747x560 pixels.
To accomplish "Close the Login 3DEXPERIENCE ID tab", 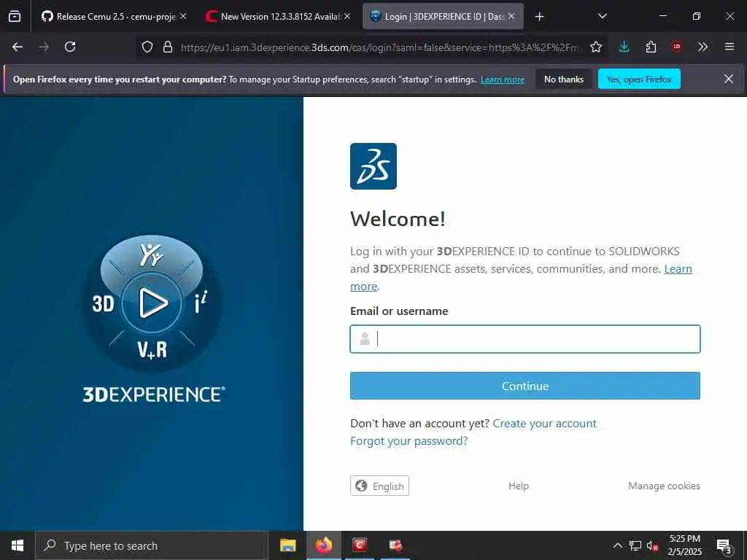I will coord(511,16).
